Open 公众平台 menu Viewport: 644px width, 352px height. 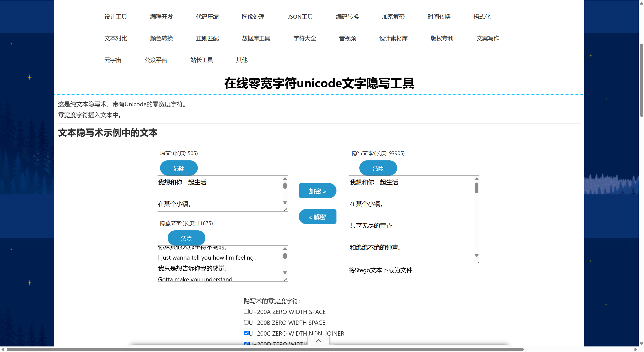click(x=156, y=60)
